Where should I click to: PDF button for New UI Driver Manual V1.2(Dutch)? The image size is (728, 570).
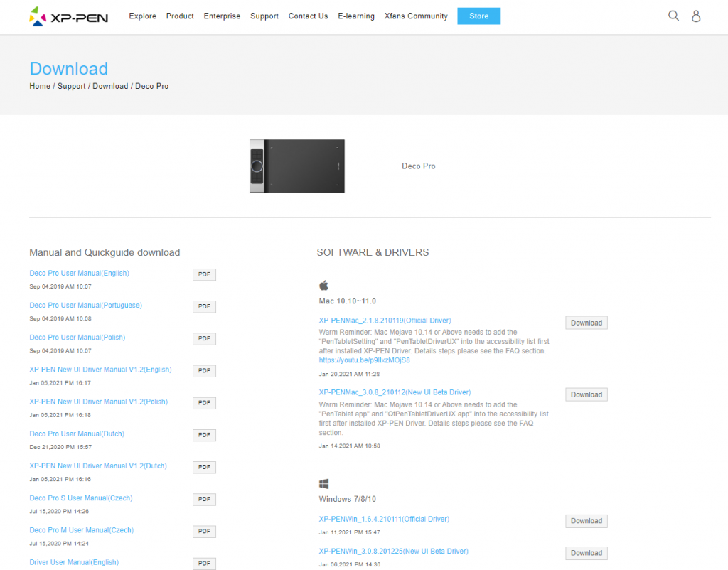(x=204, y=467)
